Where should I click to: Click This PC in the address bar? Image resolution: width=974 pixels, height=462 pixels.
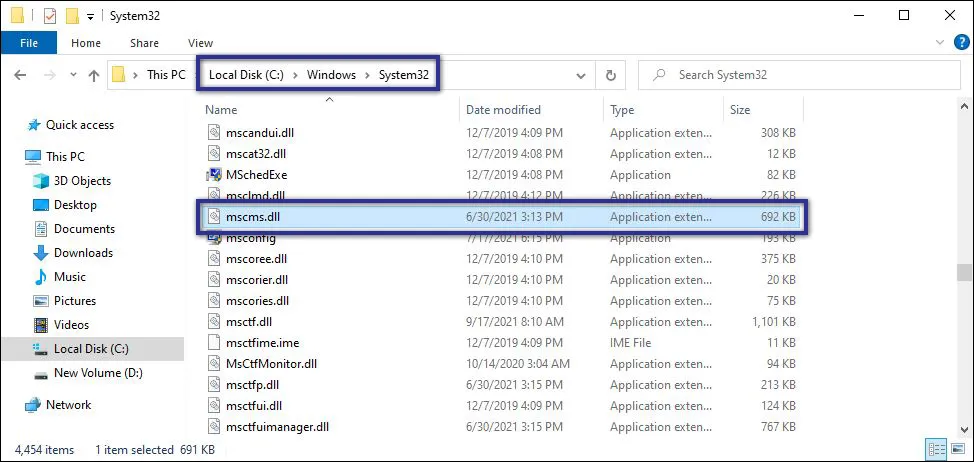166,75
